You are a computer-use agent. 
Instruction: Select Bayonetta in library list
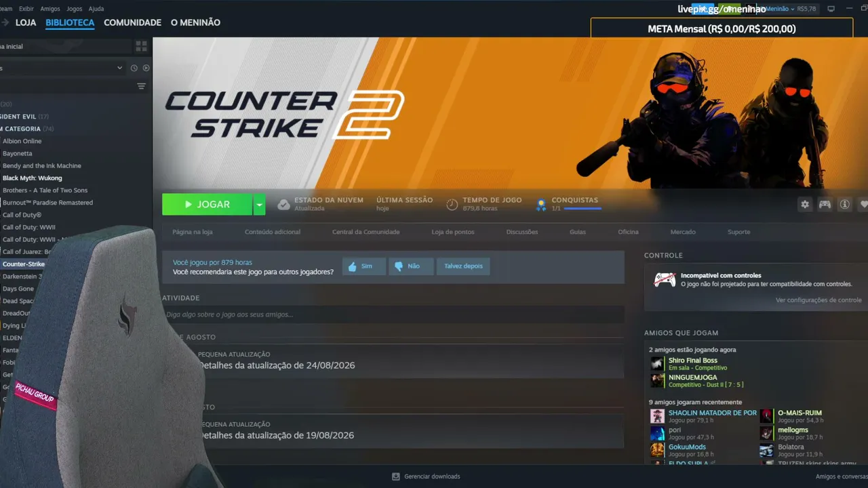coord(18,153)
